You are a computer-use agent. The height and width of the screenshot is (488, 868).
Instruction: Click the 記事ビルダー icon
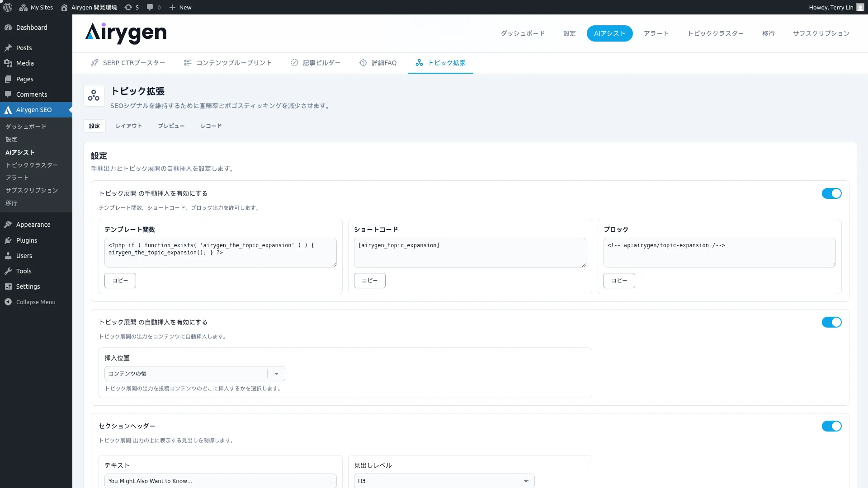[294, 63]
